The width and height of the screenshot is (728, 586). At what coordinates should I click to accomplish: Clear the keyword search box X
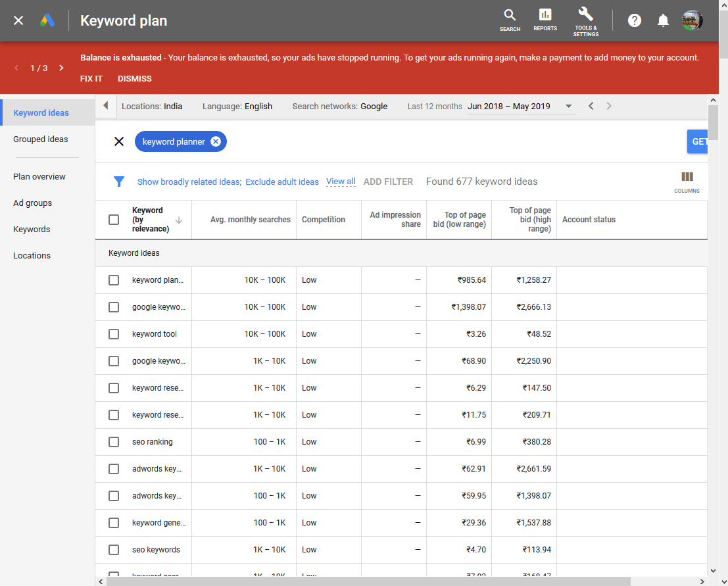click(x=119, y=141)
